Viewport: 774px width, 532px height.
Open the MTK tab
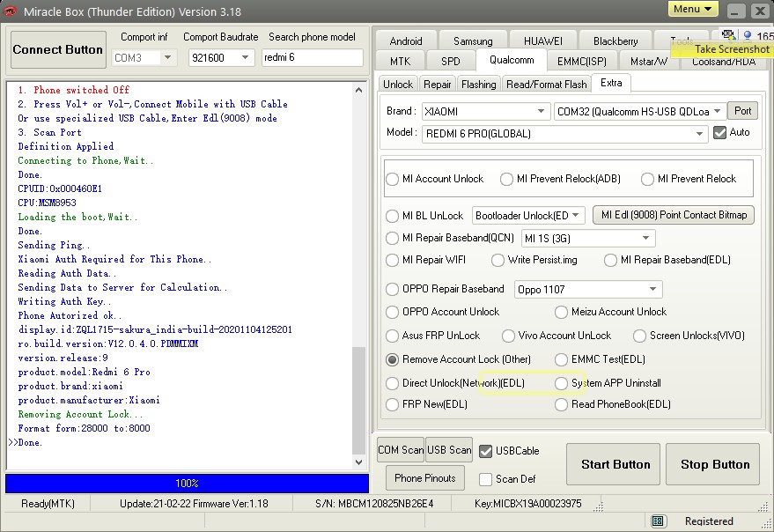pyautogui.click(x=401, y=62)
